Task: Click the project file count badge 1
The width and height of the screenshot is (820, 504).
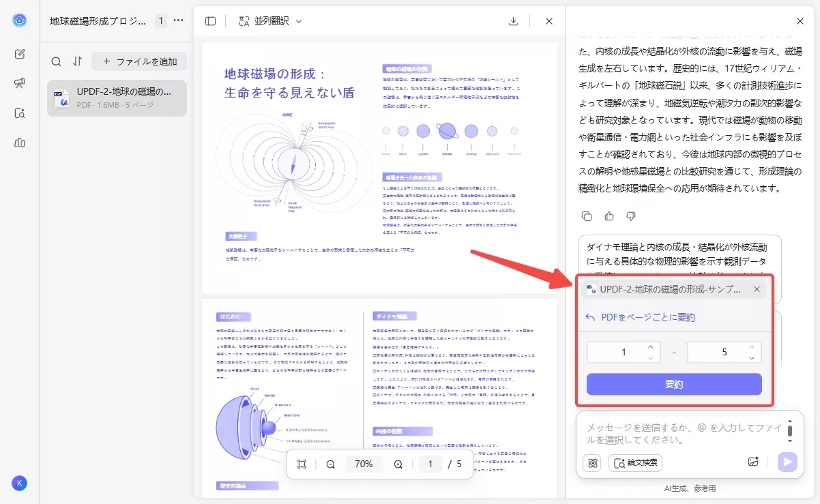Action: coord(161,21)
